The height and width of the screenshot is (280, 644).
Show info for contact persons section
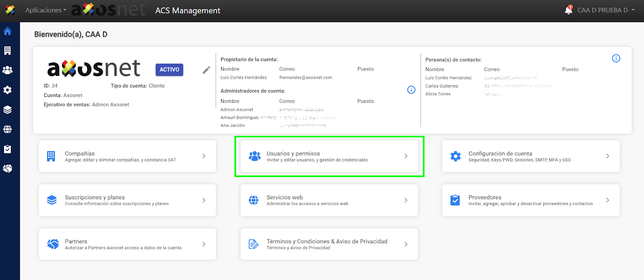coord(616,59)
